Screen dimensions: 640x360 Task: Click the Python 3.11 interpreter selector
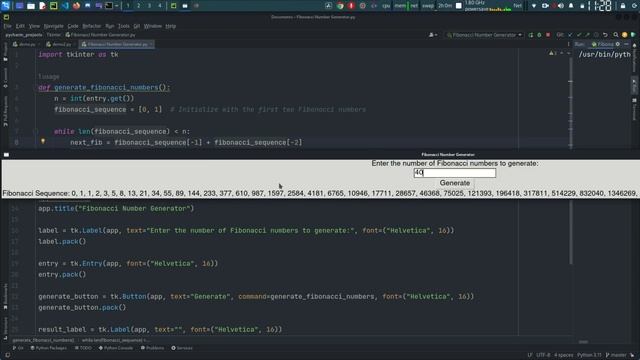tap(589, 355)
